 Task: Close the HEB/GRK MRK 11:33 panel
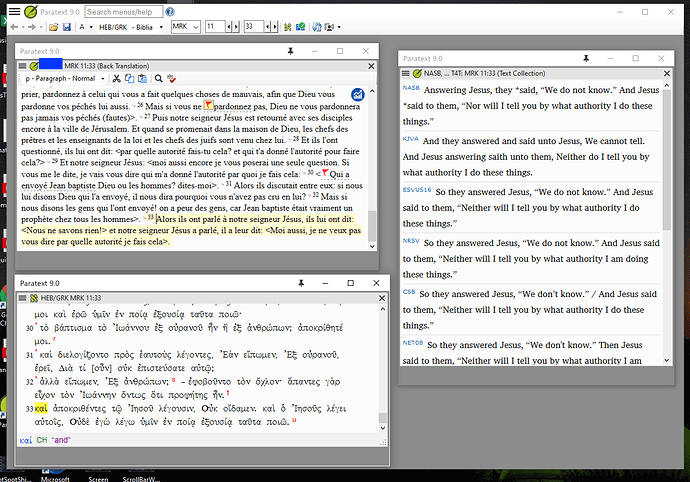(x=382, y=298)
